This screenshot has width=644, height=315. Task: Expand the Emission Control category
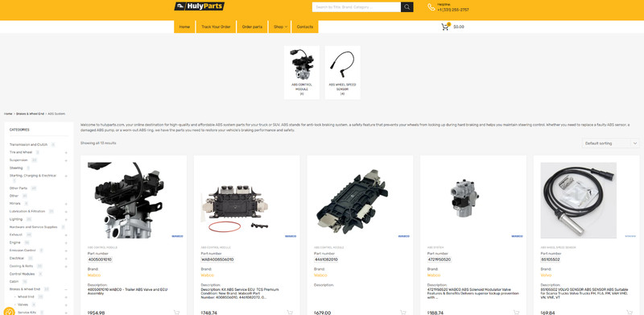click(66, 251)
